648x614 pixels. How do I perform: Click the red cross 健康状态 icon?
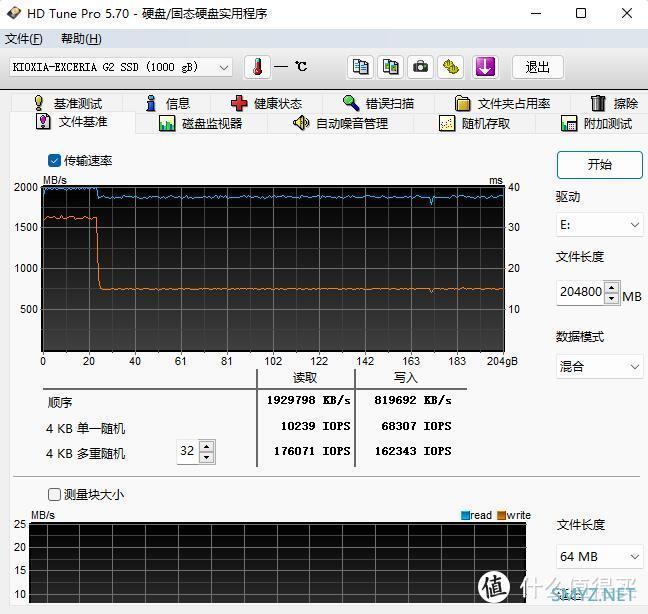pyautogui.click(x=239, y=103)
